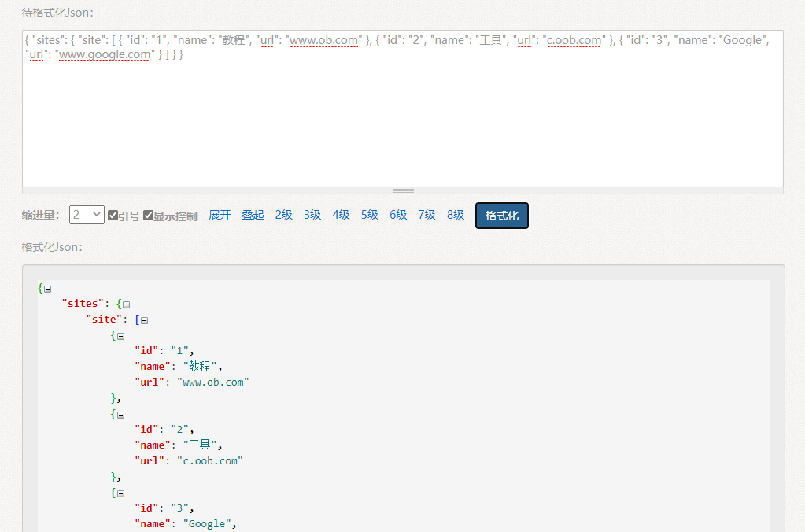Select the 5级 collapse level

(369, 214)
